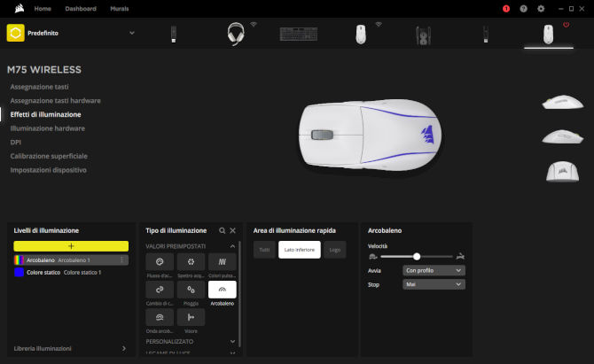Select the USB receiver icon beside the headset

(x=174, y=34)
